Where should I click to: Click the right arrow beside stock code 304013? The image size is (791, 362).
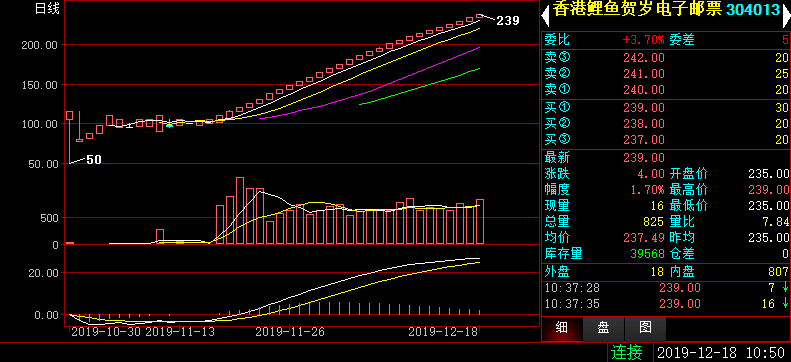[x=786, y=15]
